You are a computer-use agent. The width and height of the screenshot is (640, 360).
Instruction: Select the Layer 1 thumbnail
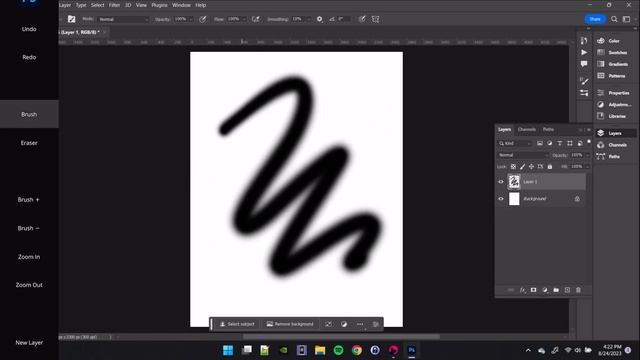tap(514, 182)
